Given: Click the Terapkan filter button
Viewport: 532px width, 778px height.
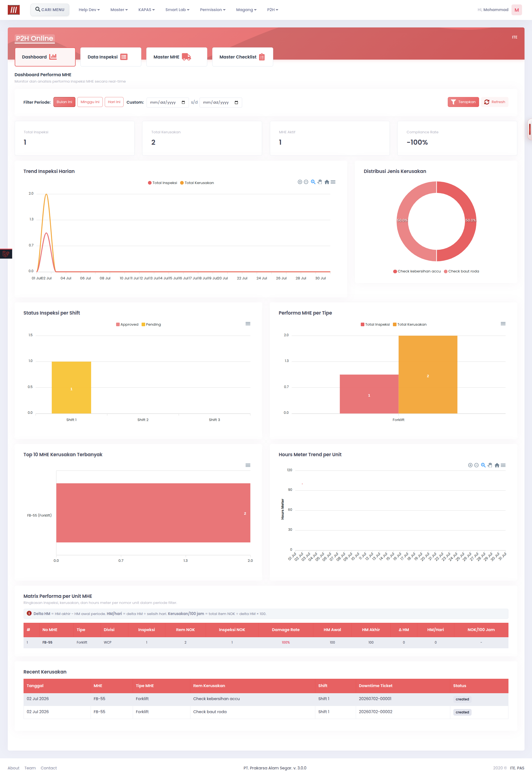Looking at the screenshot, I should click(463, 102).
